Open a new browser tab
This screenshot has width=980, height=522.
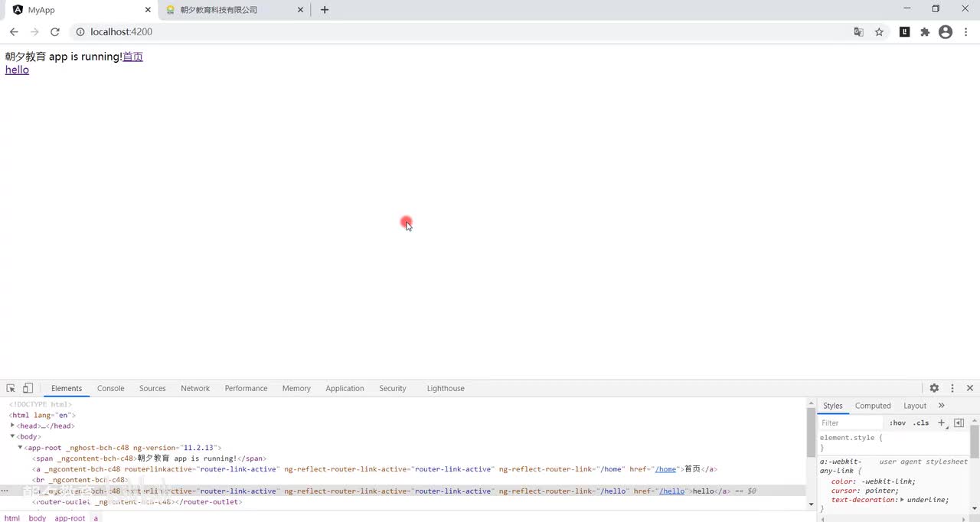(325, 10)
